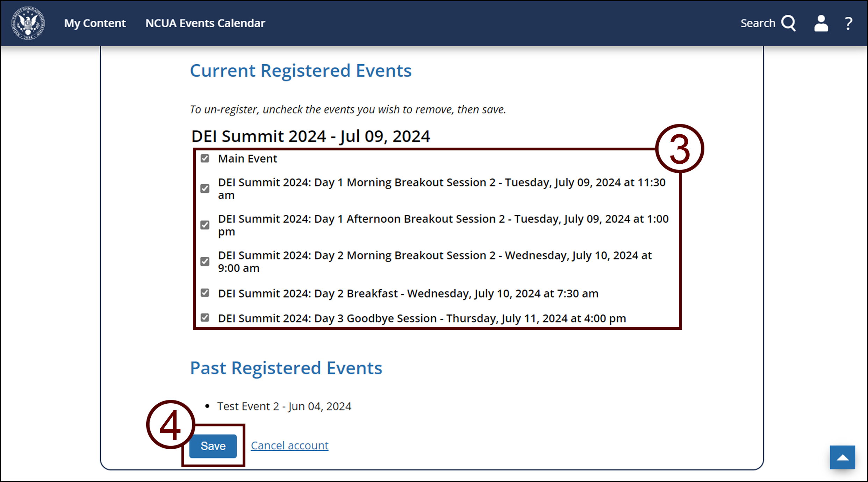Uncheck Day 3 Goodbye Session checkbox
Image resolution: width=868 pixels, height=482 pixels.
point(206,318)
